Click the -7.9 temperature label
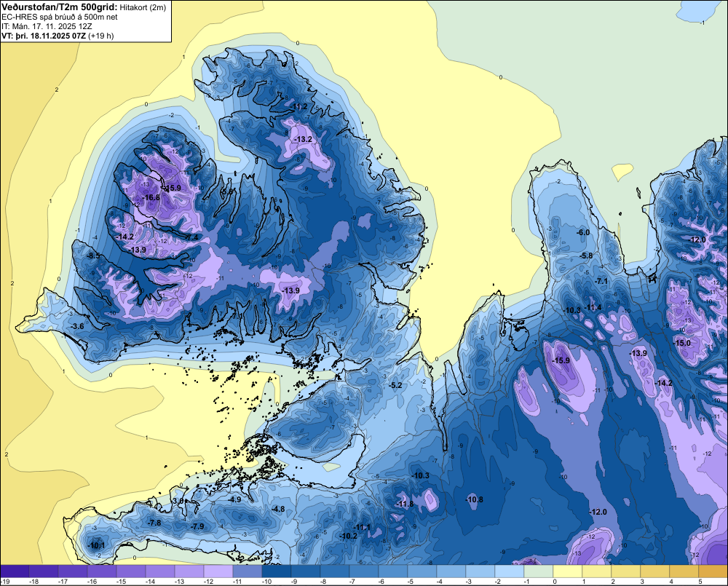Screen dimensions: 728x586 [x=197, y=526]
